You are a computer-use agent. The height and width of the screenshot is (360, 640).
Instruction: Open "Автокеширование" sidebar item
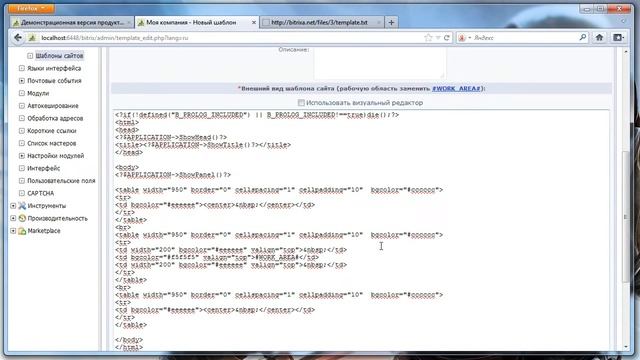click(53, 106)
